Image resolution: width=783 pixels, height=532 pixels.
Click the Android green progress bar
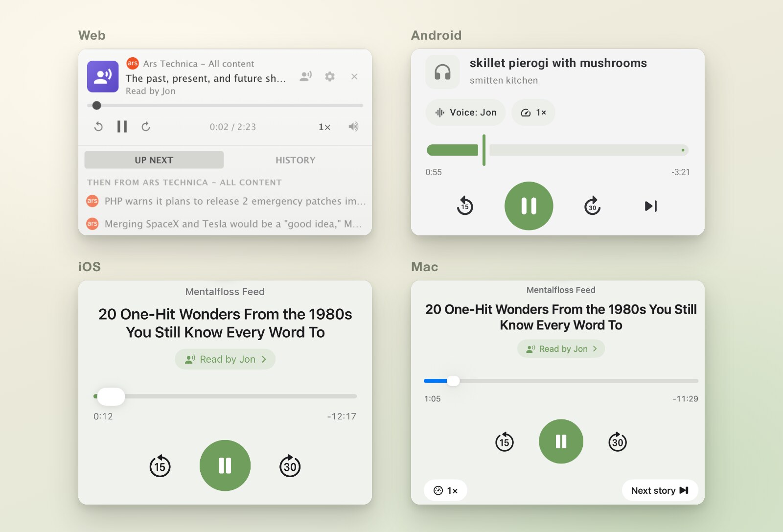[x=452, y=150]
